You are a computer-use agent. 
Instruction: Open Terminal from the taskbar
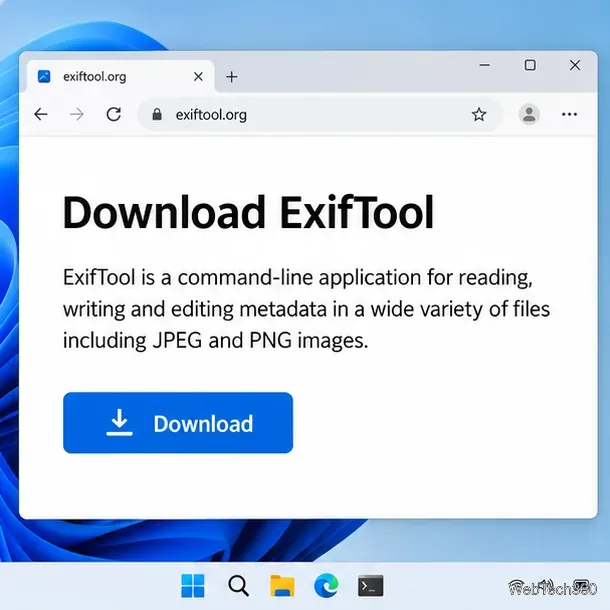pyautogui.click(x=370, y=585)
